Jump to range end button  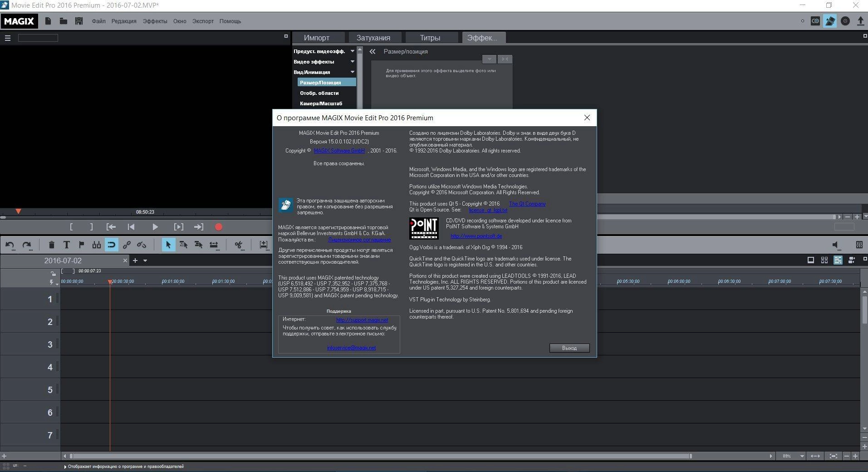[198, 227]
